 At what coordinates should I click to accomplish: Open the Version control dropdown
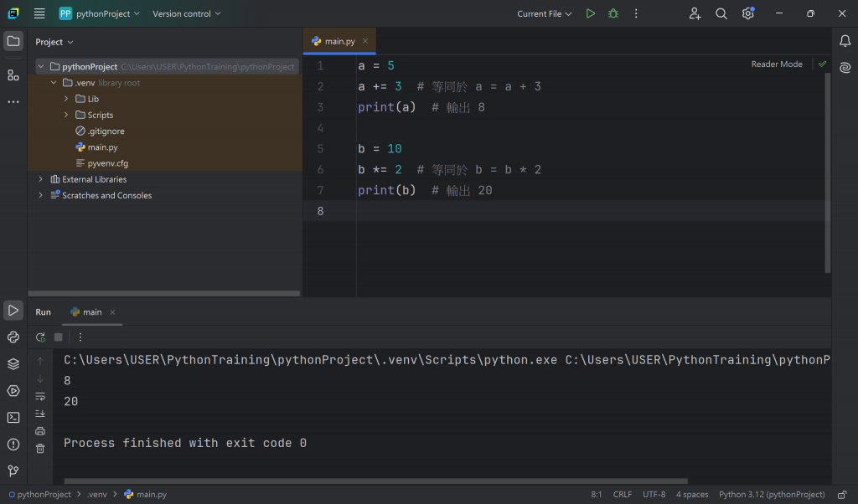point(187,13)
